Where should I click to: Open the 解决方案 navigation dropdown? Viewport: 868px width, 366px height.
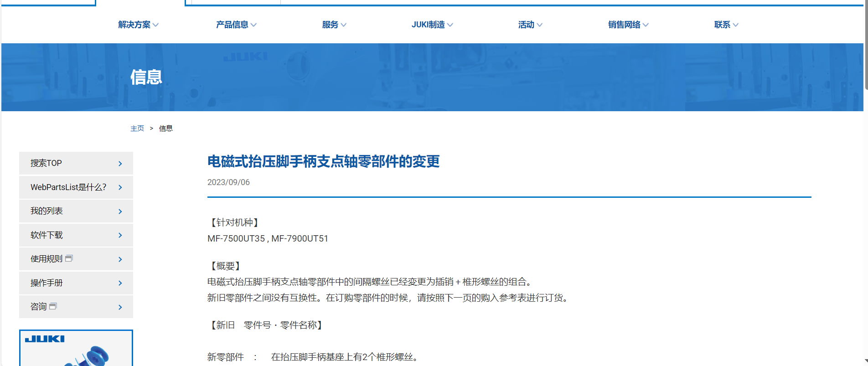(x=138, y=25)
